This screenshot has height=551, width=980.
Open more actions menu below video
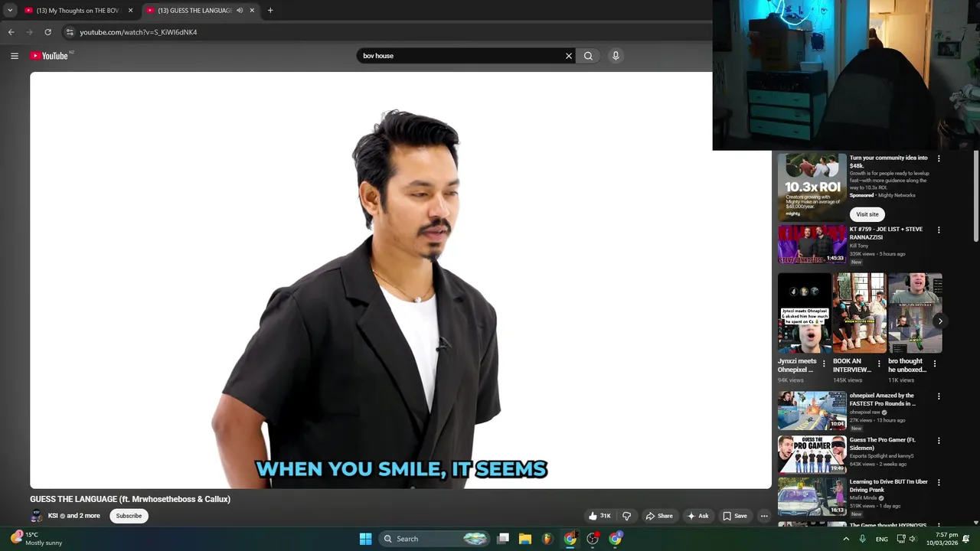click(x=764, y=516)
